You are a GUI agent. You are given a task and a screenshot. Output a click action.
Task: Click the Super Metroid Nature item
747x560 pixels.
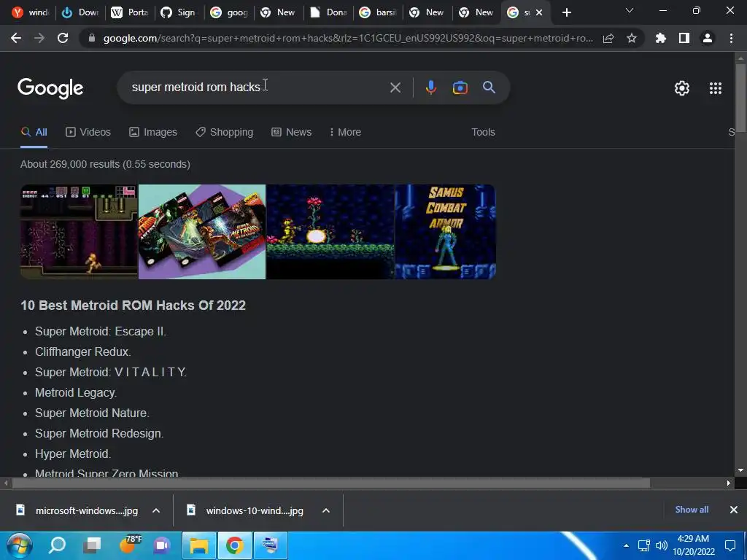[x=92, y=413]
